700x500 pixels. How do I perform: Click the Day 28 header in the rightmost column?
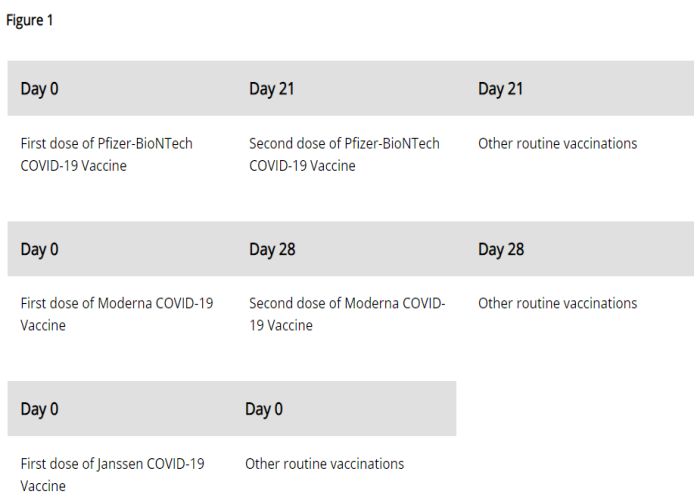501,249
